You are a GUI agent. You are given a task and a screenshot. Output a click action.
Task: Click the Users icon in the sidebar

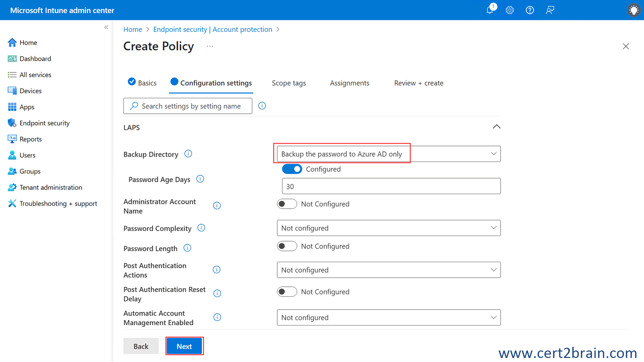click(x=12, y=155)
